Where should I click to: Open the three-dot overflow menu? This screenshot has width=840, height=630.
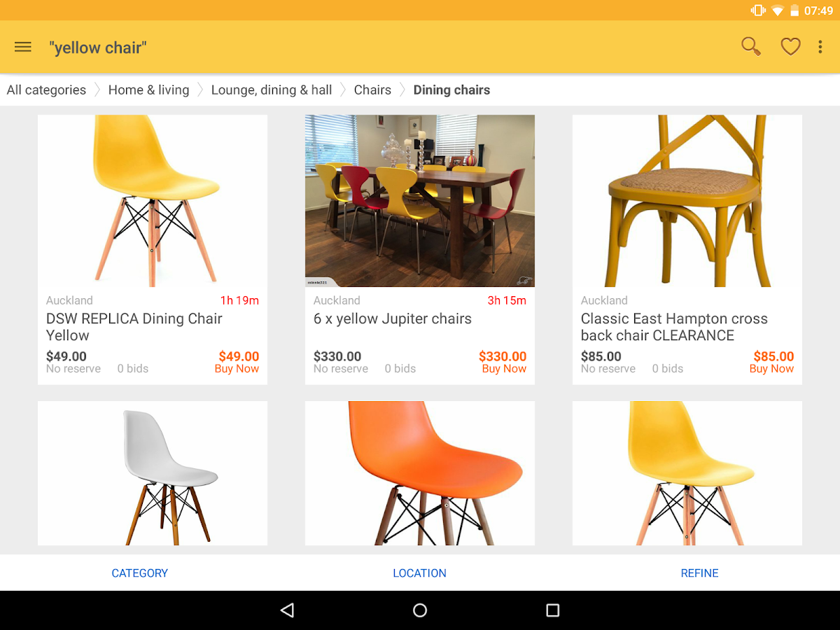pos(820,47)
